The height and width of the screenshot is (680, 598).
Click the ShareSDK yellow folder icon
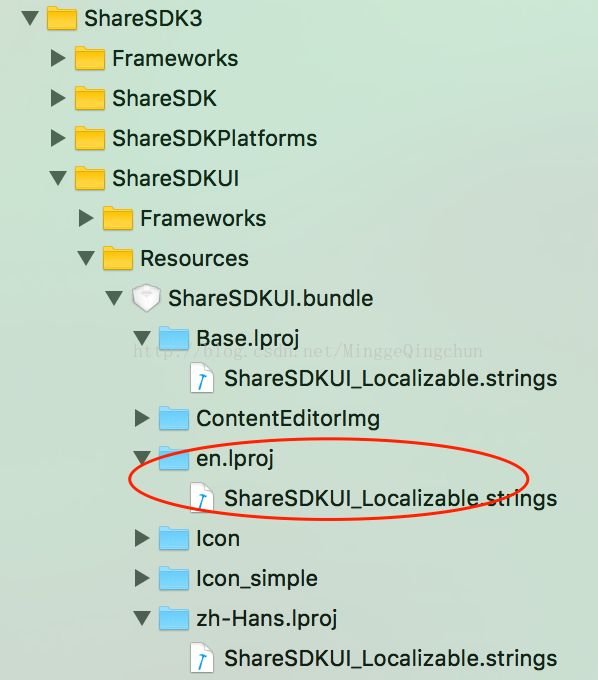pyautogui.click(x=90, y=98)
